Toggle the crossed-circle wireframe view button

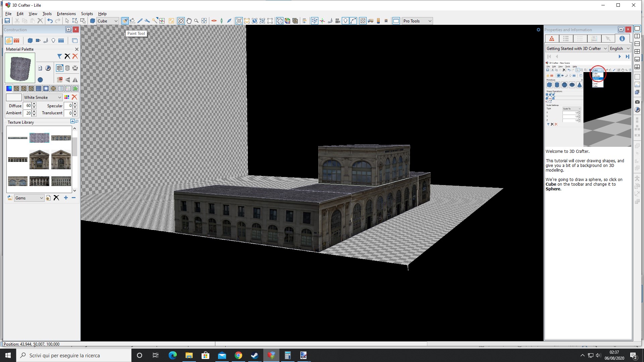(x=181, y=21)
